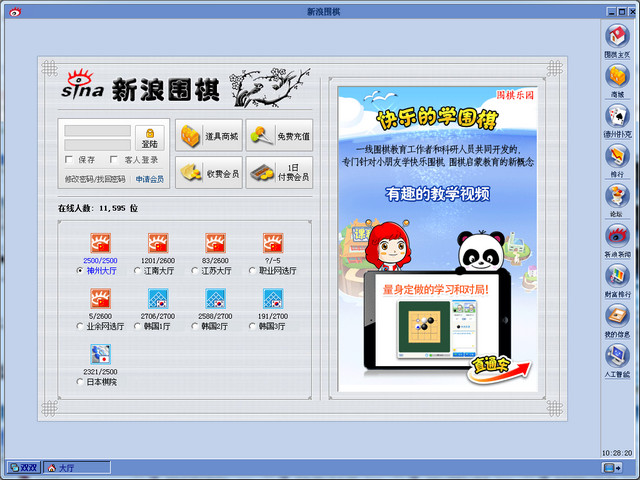Click the 新浪围棋 logo heading
The image size is (640, 480).
click(x=166, y=90)
